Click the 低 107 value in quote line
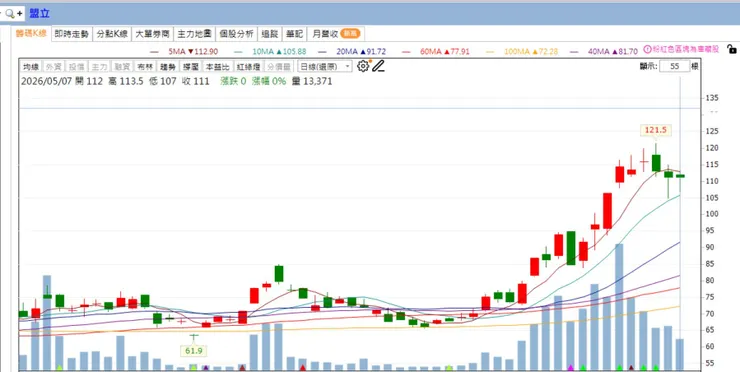740x372 pixels. coord(162,81)
